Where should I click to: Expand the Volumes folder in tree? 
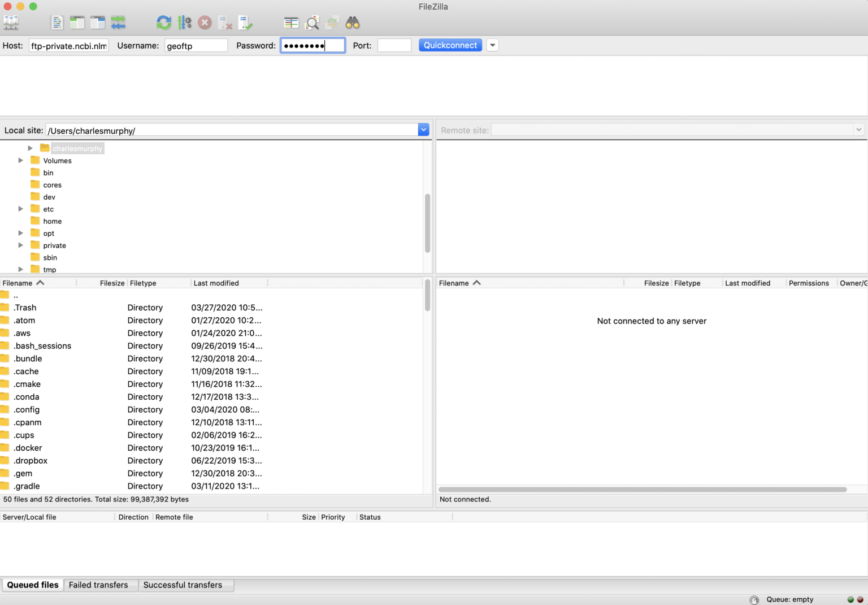coord(21,161)
